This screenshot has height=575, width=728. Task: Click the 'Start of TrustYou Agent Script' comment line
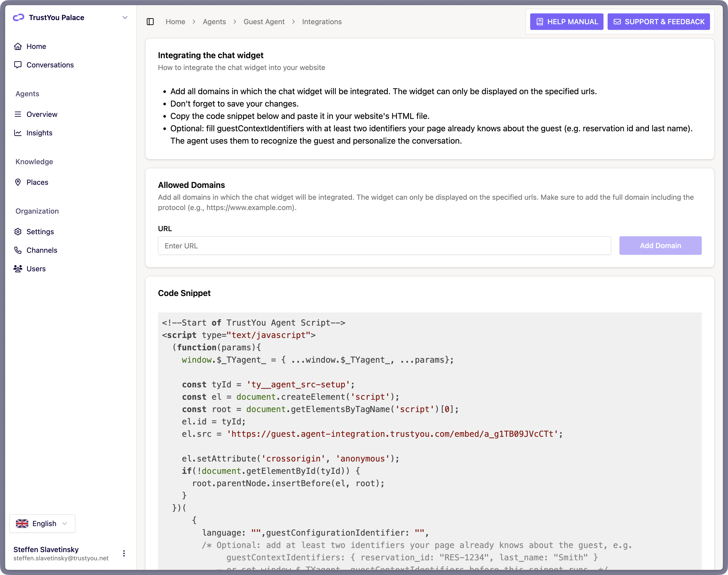pos(254,323)
